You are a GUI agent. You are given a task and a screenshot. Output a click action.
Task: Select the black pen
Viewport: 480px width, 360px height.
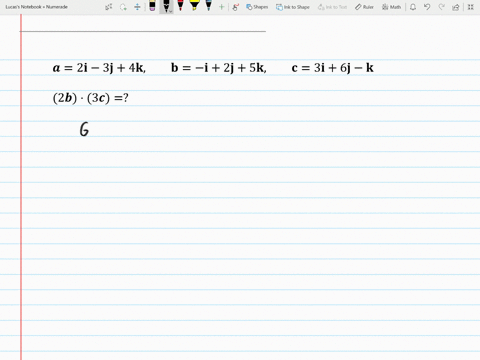[166, 6]
